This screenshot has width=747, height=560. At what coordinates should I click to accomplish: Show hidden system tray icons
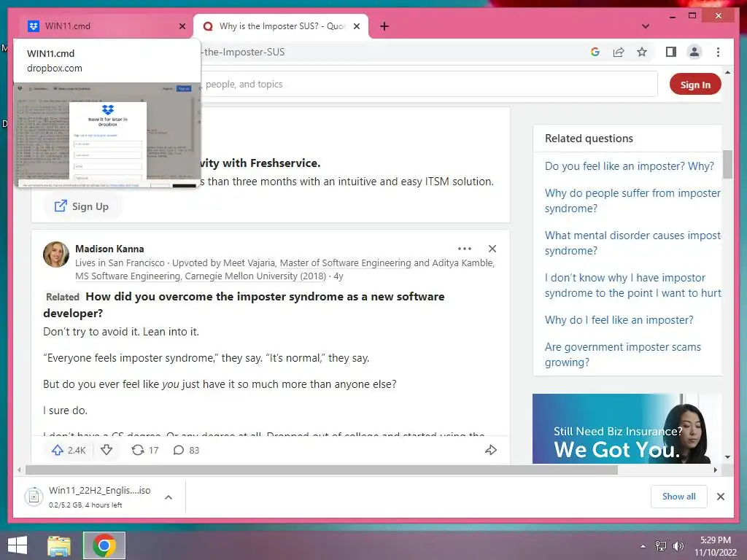(643, 546)
